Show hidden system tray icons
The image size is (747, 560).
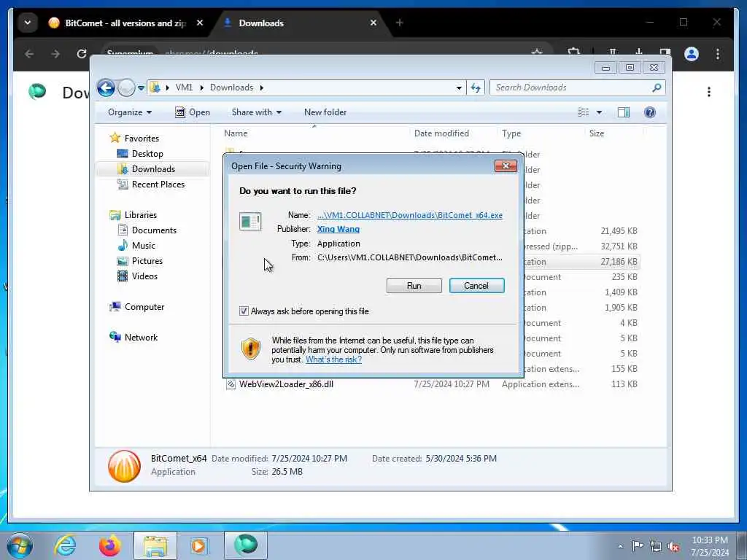(x=620, y=547)
